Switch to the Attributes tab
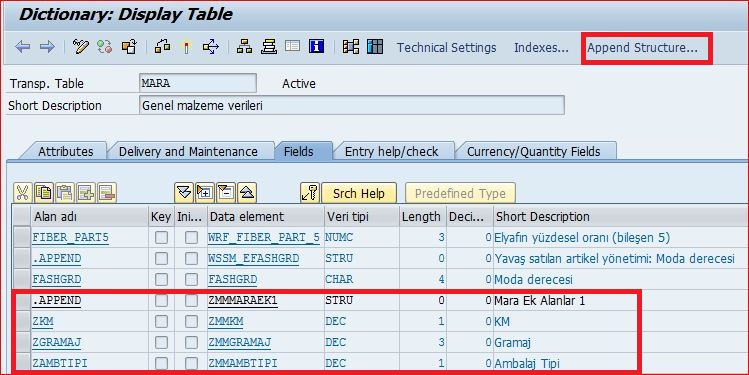The width and height of the screenshot is (749, 375). [65, 151]
